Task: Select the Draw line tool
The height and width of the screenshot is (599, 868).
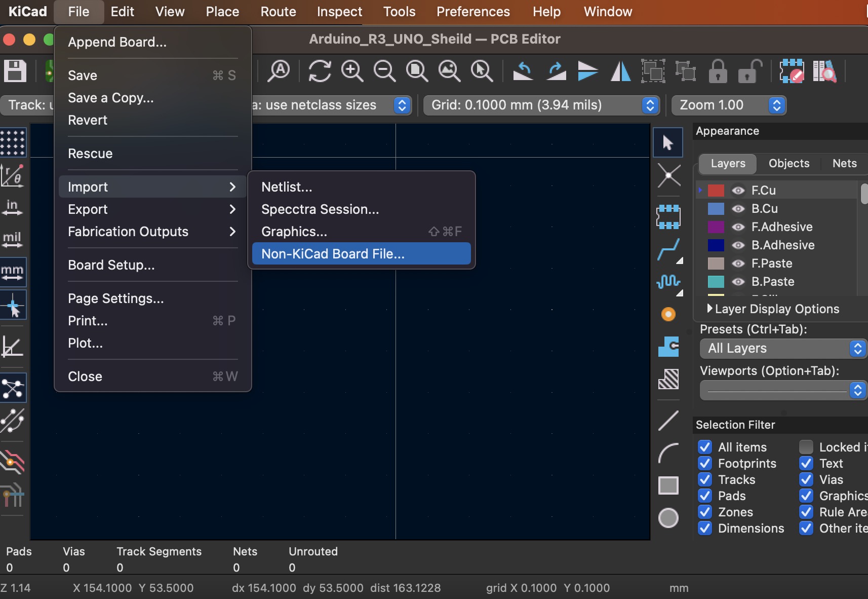Action: pos(668,421)
